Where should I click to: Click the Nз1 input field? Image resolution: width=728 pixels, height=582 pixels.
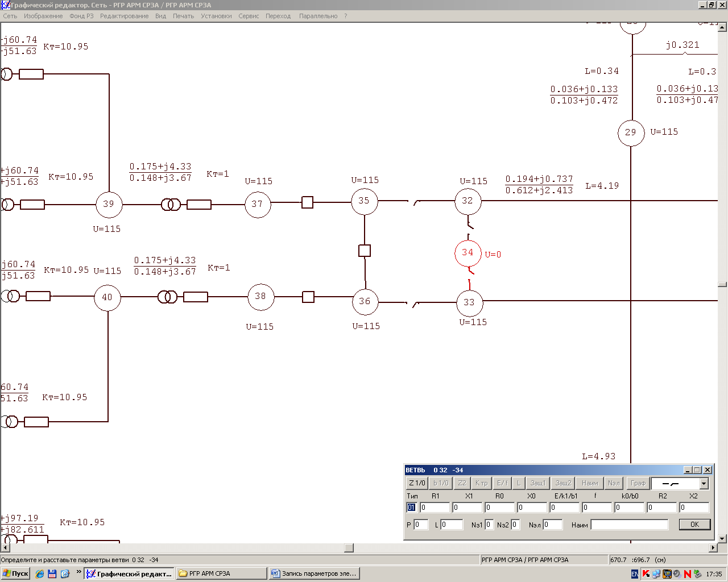489,525
